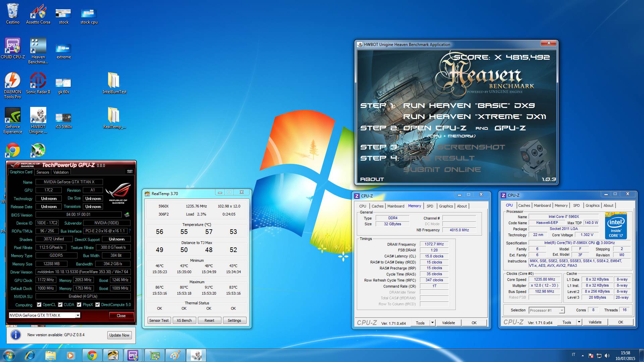Run Heaven Xtreme DX11 benchmark
Viewport: 644px width, 362px height.
pyautogui.click(x=475, y=117)
